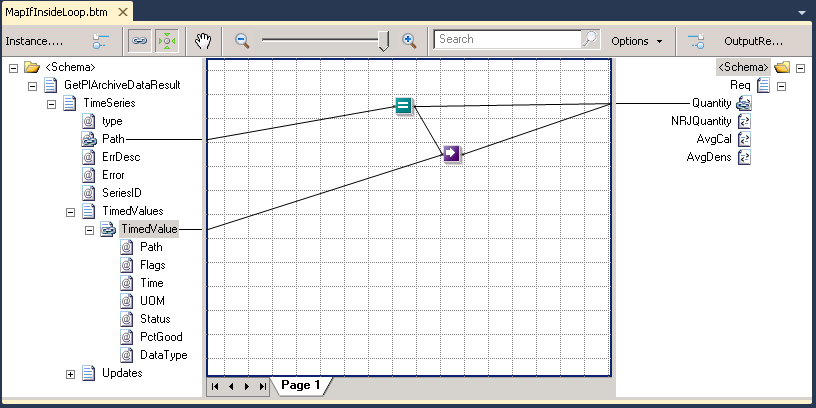
Task: Click the zoom in magnifier icon
Action: pyautogui.click(x=409, y=41)
